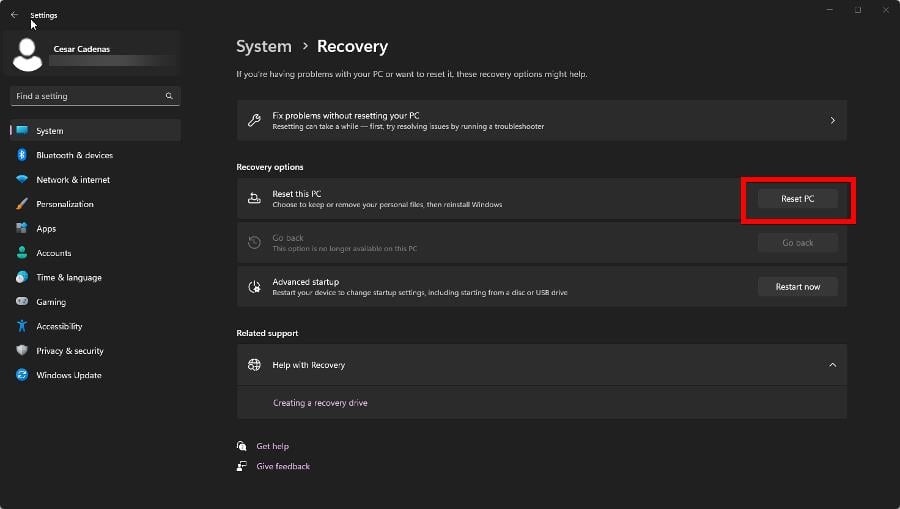This screenshot has height=509, width=900.
Task: Select Apps in the sidebar
Action: (95, 228)
